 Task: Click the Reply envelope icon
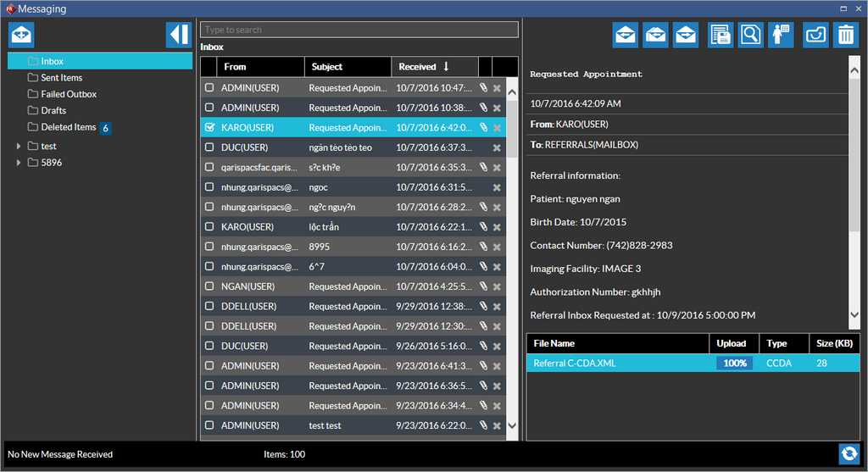(x=626, y=35)
